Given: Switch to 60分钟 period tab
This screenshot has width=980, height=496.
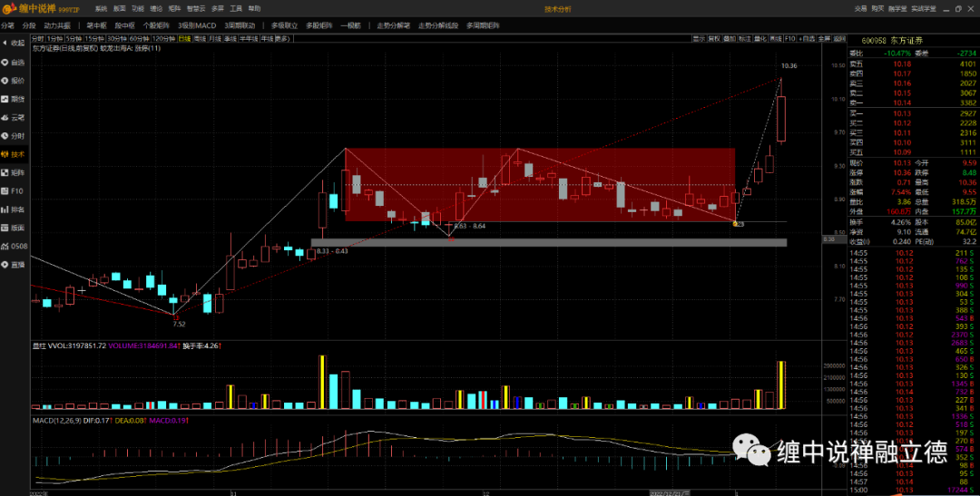Looking at the screenshot, I should point(139,39).
